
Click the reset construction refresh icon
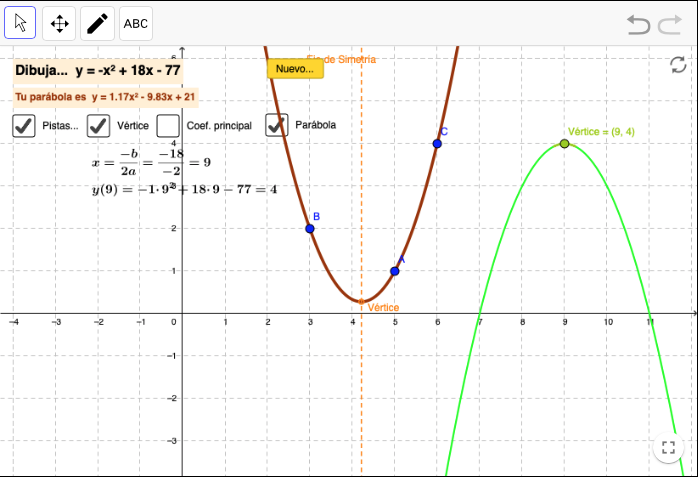pyautogui.click(x=678, y=65)
